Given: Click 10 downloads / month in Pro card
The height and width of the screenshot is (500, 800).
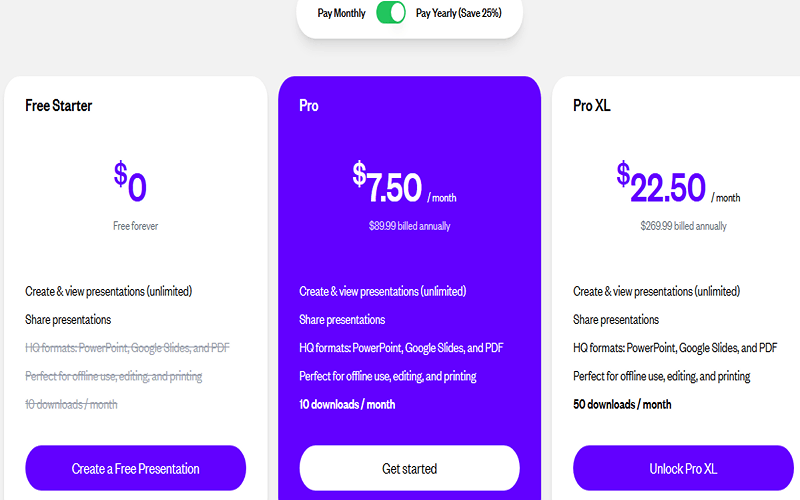Looking at the screenshot, I should (347, 405).
